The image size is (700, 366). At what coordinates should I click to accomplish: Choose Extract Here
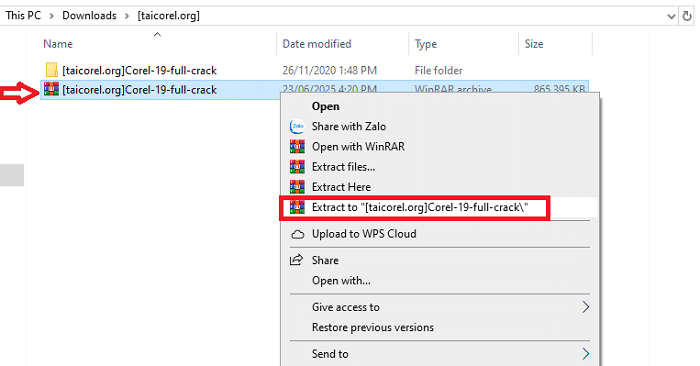point(341,187)
